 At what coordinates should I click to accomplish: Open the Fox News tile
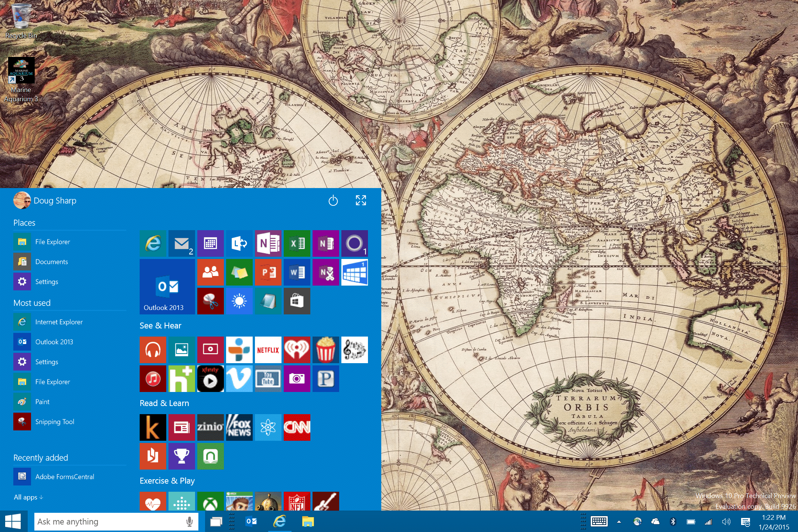(x=239, y=427)
